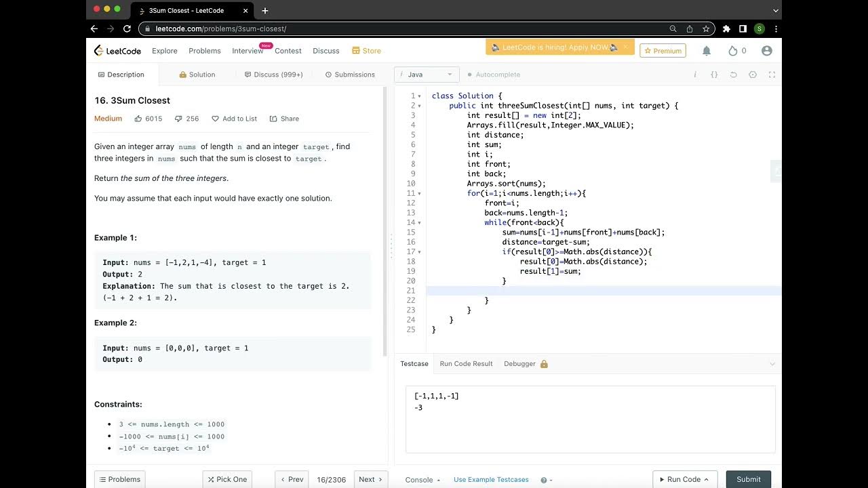Toggle Autocomplete option

494,75
